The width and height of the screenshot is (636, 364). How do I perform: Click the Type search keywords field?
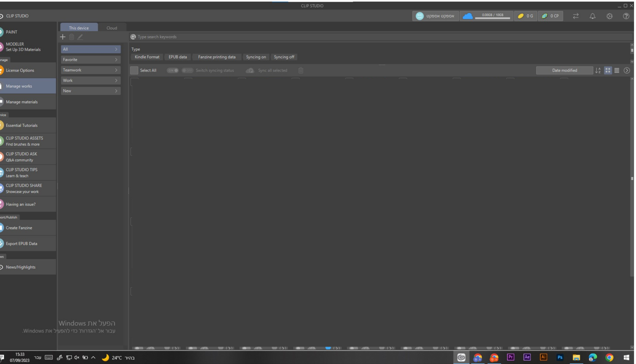tap(381, 37)
